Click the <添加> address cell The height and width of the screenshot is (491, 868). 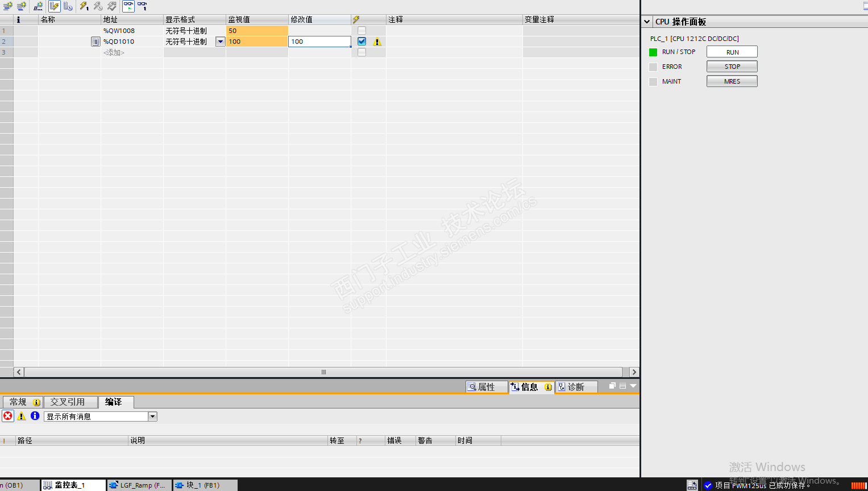click(132, 52)
